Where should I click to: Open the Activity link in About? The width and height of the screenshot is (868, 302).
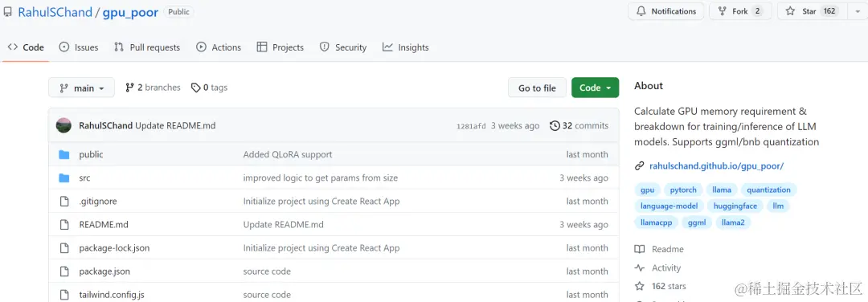[657, 267]
